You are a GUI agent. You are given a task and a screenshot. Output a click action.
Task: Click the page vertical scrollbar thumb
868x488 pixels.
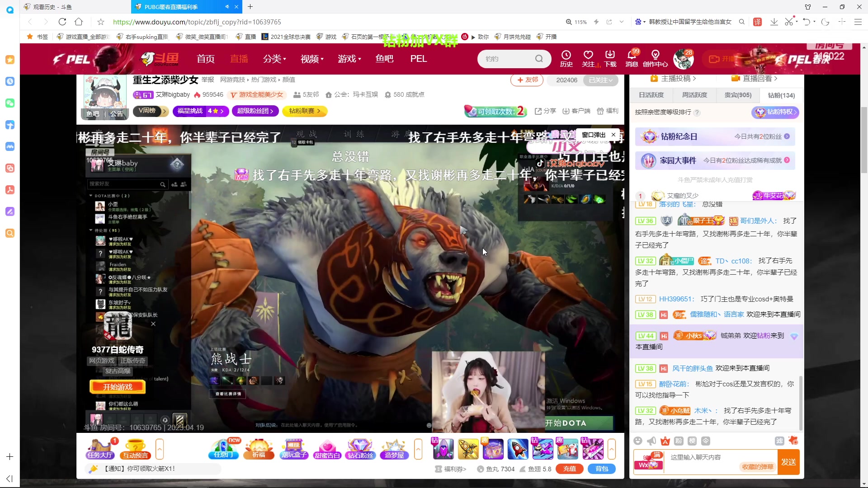pos(864,140)
